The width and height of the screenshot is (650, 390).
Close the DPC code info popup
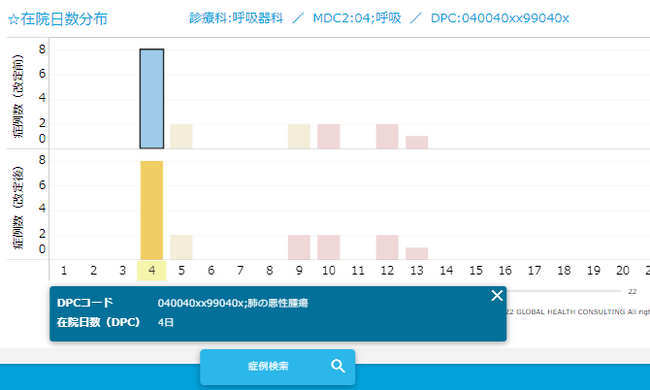(497, 296)
